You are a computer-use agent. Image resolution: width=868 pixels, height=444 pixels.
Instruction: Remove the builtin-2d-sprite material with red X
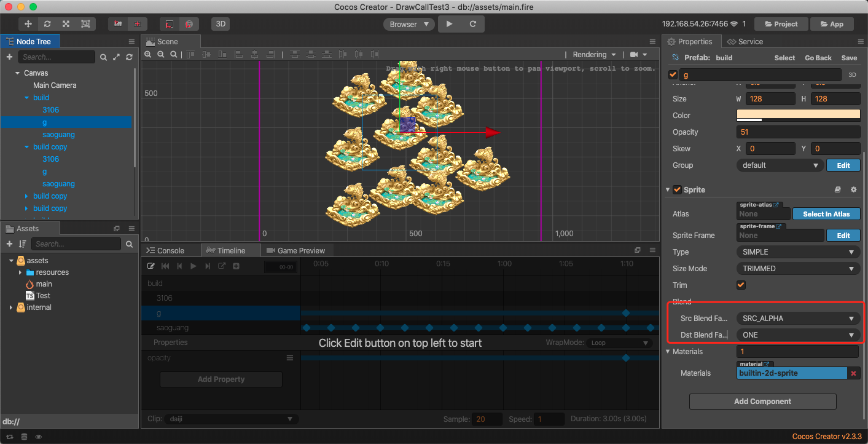coord(853,373)
